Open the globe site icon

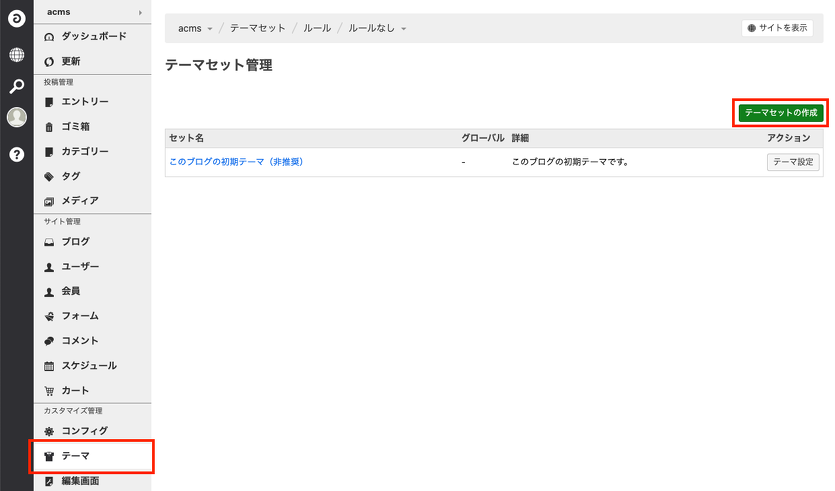tap(17, 54)
